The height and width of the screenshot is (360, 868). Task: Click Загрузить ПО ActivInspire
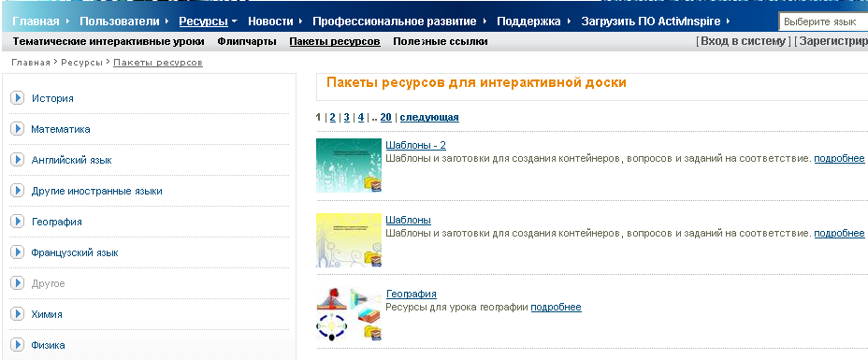pos(650,22)
